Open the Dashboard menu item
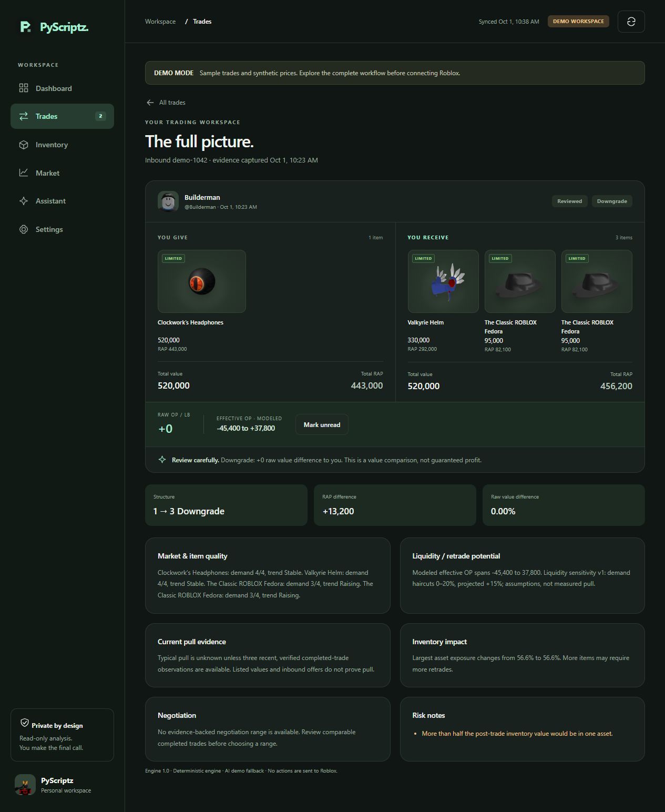Viewport: 665px width, 812px height. 62,88
